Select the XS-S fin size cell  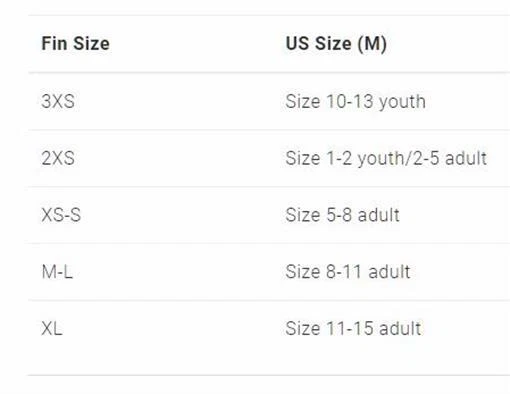61,215
